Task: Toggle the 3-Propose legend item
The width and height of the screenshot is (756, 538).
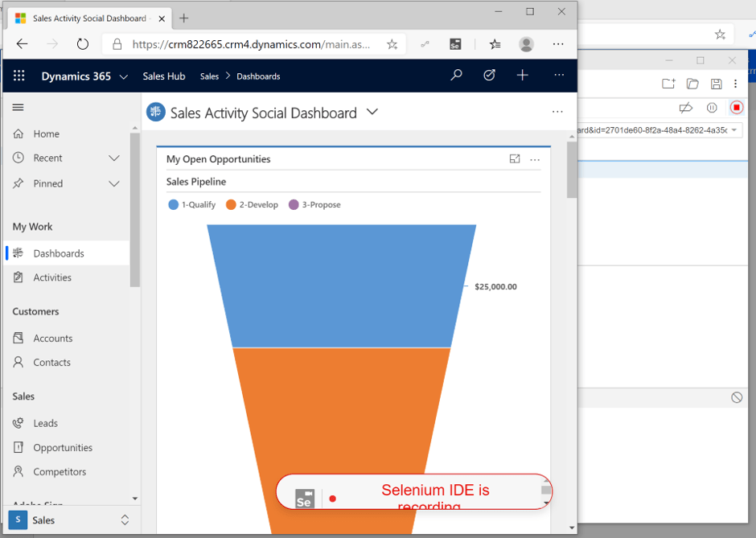Action: coord(314,204)
